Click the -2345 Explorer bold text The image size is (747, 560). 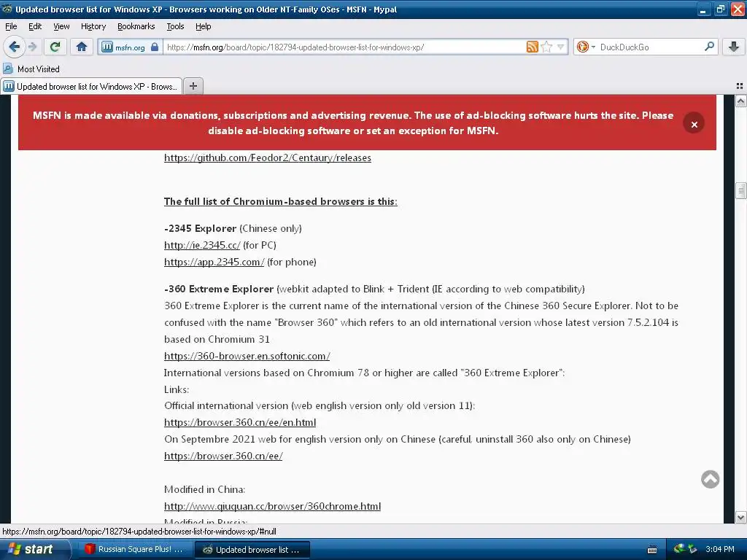[x=200, y=228]
